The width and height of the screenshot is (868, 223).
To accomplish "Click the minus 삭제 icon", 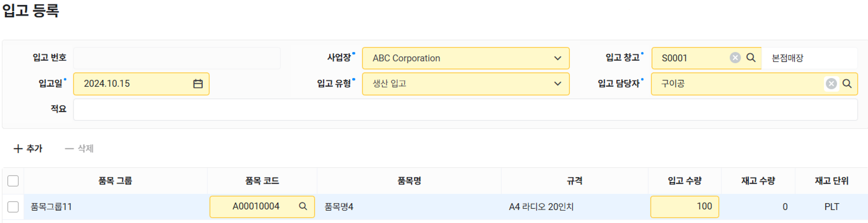I will [69, 149].
